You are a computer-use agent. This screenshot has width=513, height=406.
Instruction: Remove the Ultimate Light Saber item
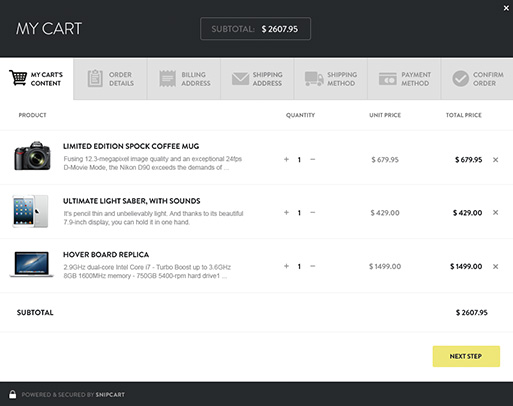[495, 213]
